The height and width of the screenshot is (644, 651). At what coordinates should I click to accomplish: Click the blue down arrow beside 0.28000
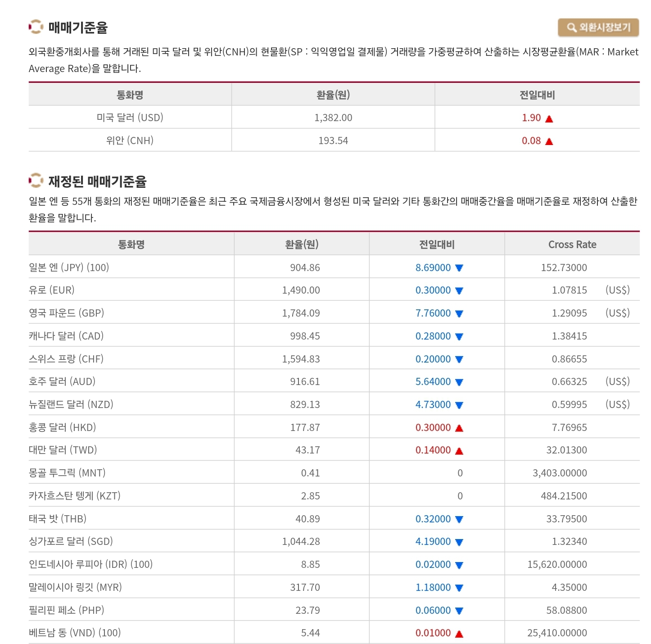point(459,336)
